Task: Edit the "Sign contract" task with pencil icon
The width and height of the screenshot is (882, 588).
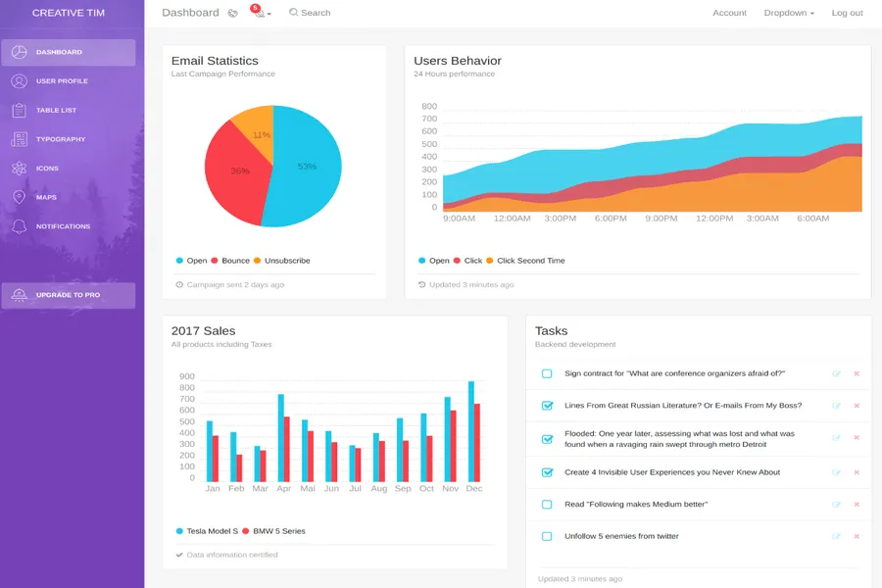Action: coord(836,373)
